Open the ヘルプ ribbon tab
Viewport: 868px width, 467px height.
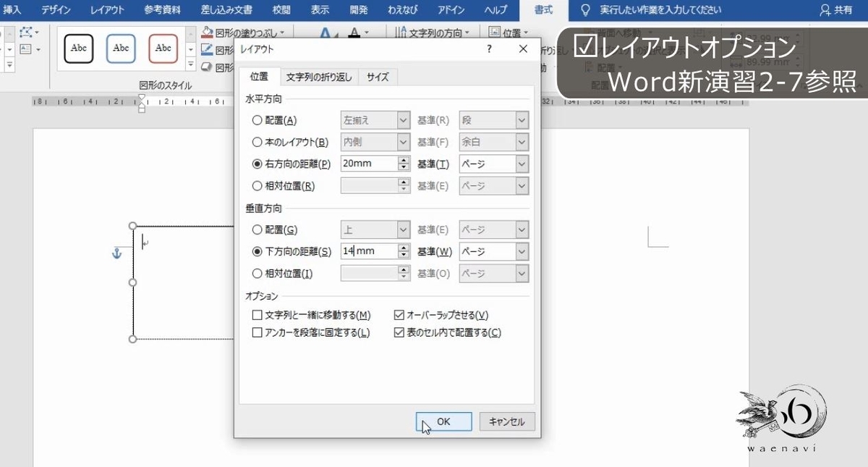pyautogui.click(x=495, y=10)
